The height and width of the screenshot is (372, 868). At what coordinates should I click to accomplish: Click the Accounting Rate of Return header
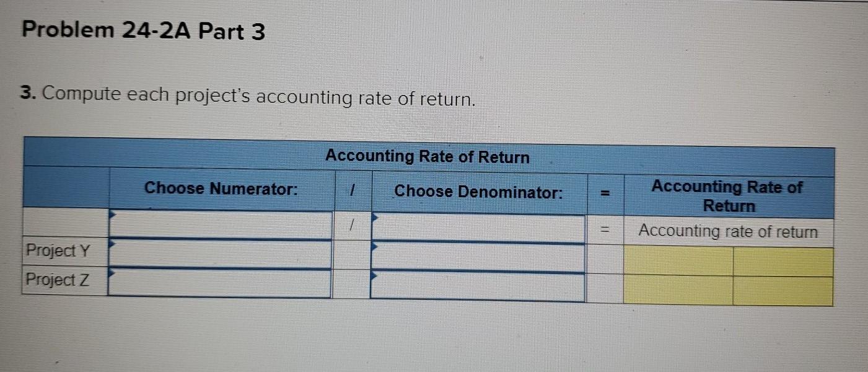click(427, 157)
